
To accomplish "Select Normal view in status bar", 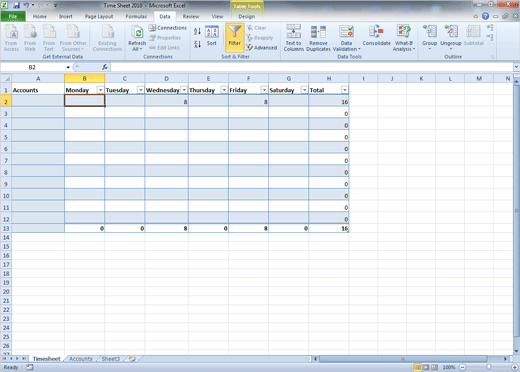I will coord(417,367).
